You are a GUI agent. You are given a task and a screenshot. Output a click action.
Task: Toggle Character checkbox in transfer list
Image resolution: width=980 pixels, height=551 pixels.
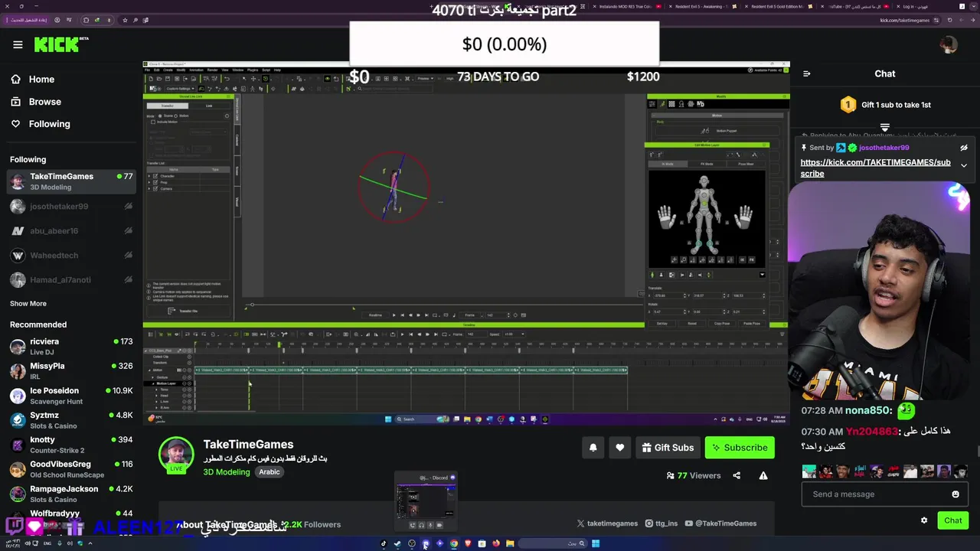pos(155,176)
